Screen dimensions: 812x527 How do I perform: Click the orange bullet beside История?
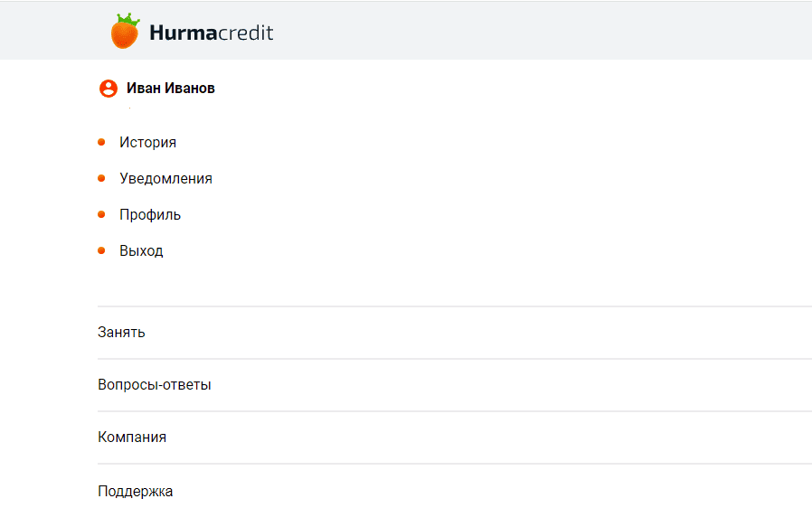tap(102, 142)
